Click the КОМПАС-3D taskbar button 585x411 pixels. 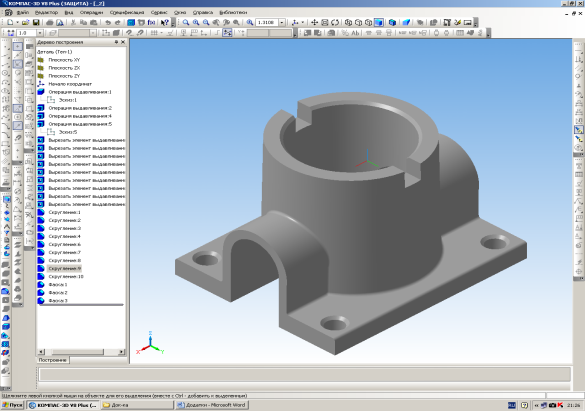coord(63,405)
